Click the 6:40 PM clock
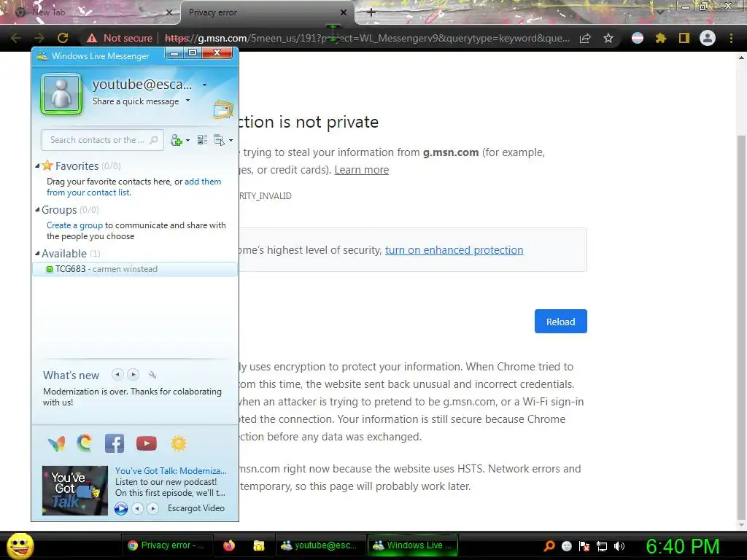747x560 pixels. coord(682,546)
